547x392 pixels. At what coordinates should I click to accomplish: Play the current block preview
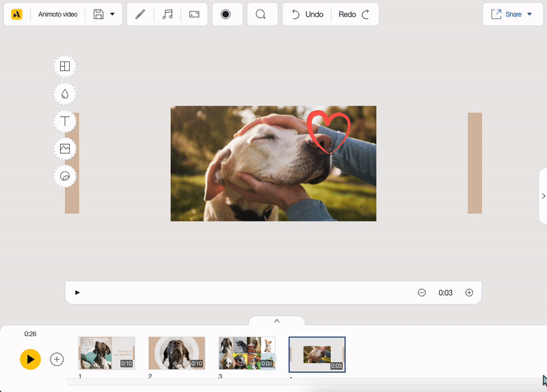tap(77, 292)
